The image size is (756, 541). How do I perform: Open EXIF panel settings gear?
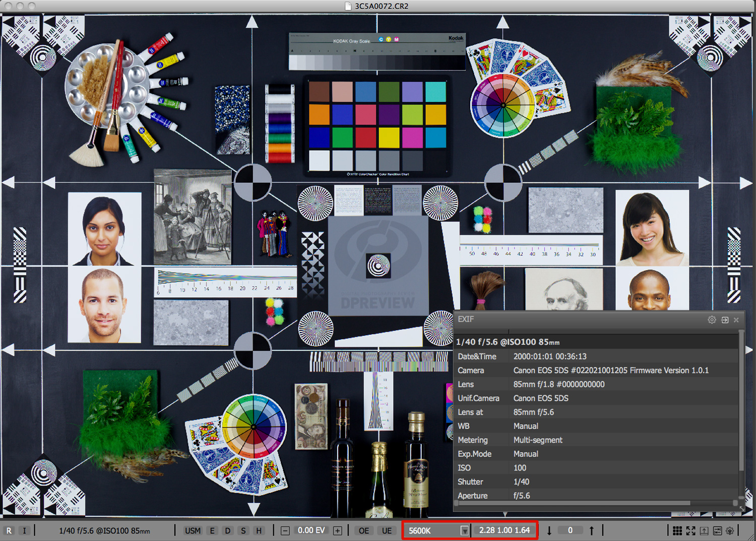coord(712,320)
